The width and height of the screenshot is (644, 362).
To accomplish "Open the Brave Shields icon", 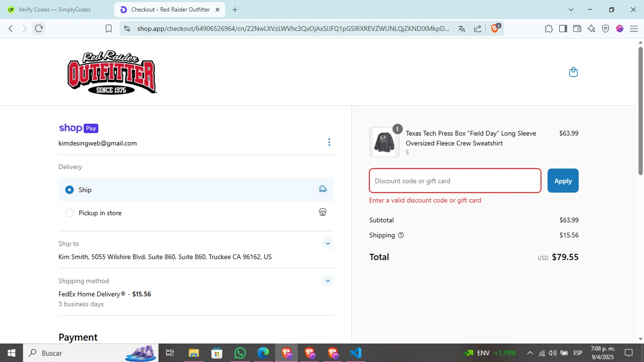I will [x=495, y=28].
